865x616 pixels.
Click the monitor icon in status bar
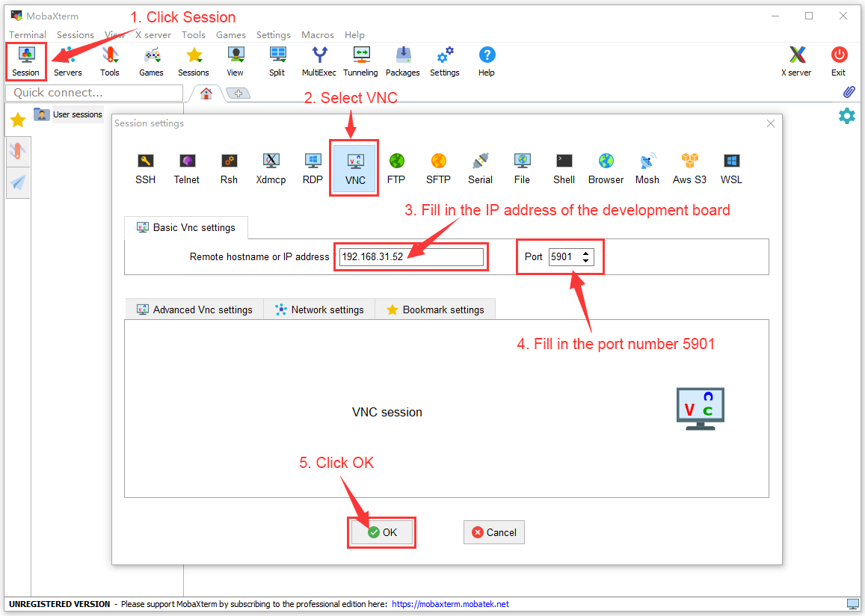pyautogui.click(x=853, y=604)
